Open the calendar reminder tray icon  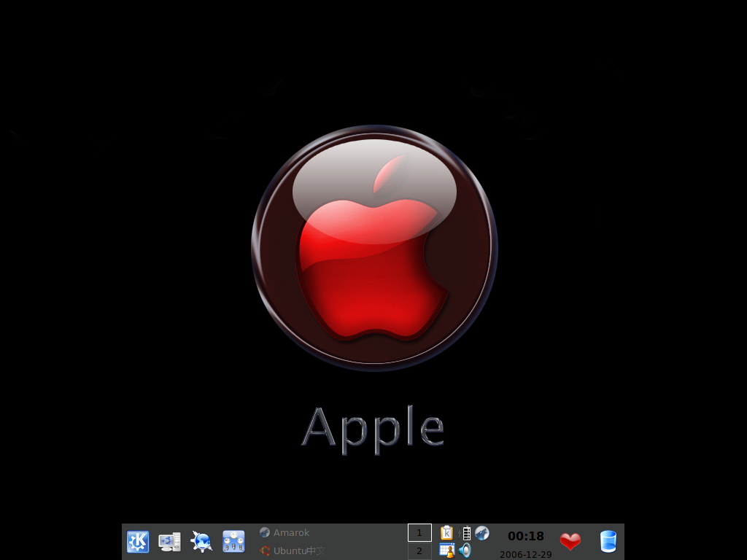pos(447,551)
